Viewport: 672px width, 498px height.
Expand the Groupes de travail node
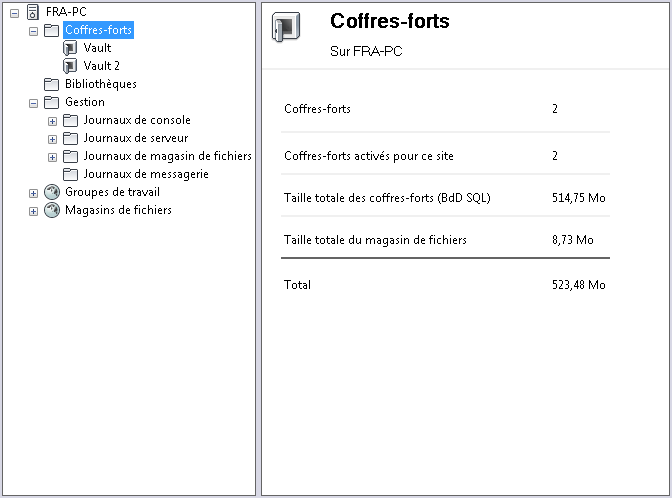click(33, 192)
